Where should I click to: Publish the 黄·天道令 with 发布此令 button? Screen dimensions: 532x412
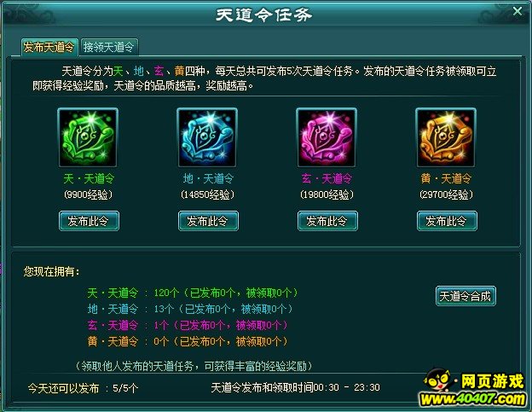[x=447, y=221]
